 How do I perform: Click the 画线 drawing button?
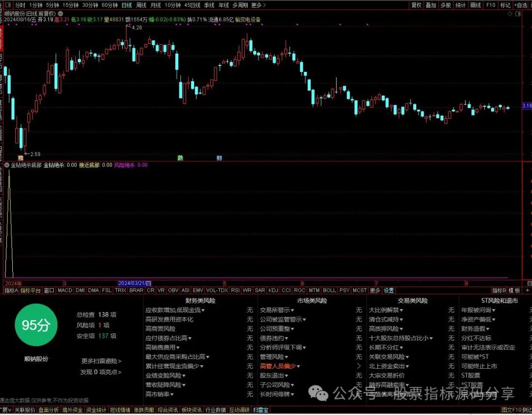pyautogui.click(x=476, y=5)
